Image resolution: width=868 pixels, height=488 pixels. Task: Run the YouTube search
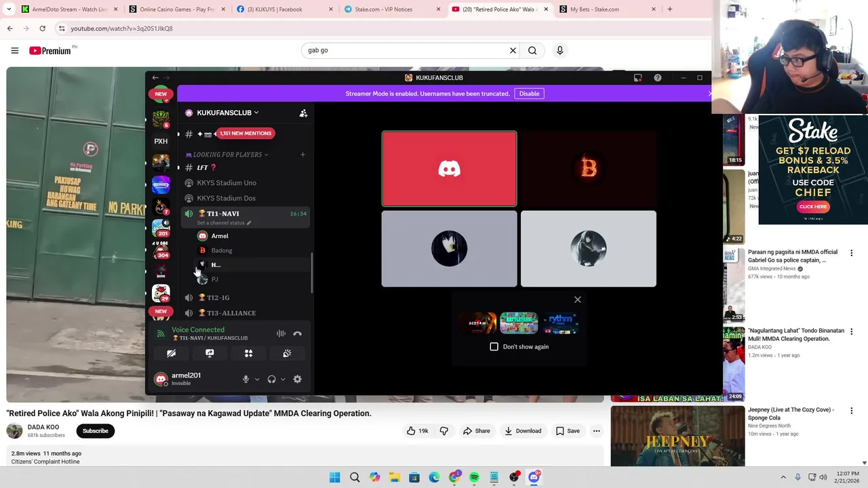click(x=532, y=50)
